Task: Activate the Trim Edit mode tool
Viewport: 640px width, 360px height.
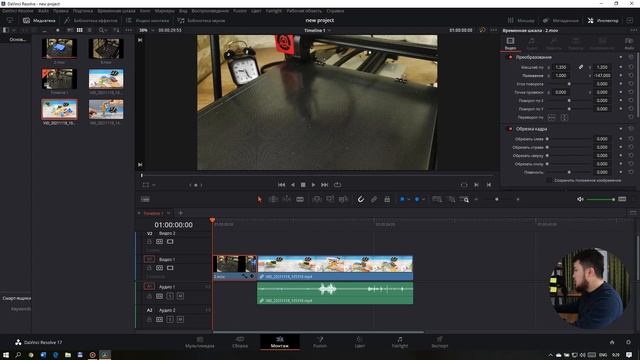Action: (273, 199)
